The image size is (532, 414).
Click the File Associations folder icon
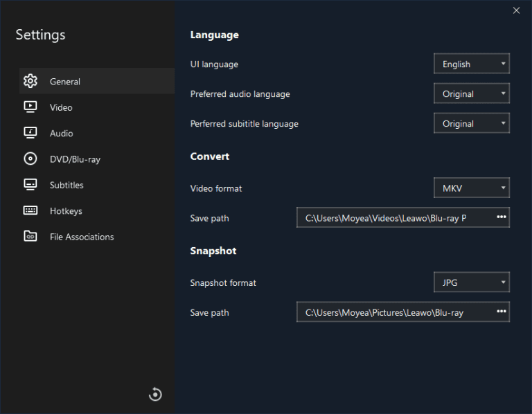(30, 237)
